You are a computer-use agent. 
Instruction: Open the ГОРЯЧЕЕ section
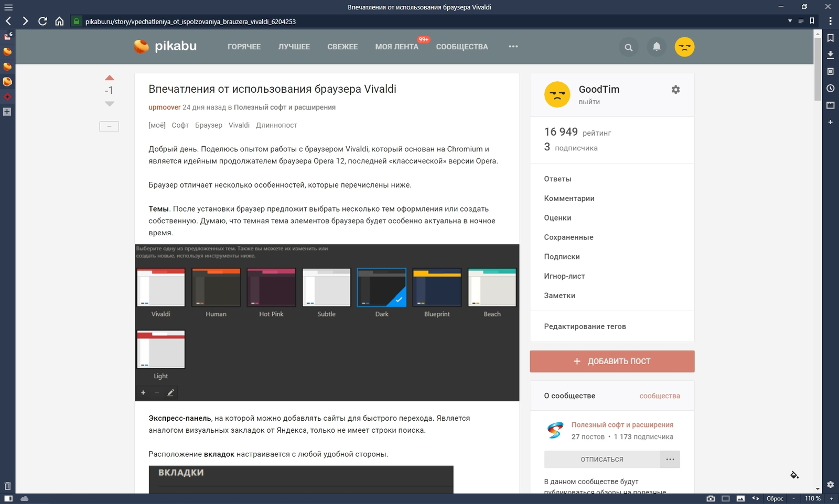tap(244, 47)
